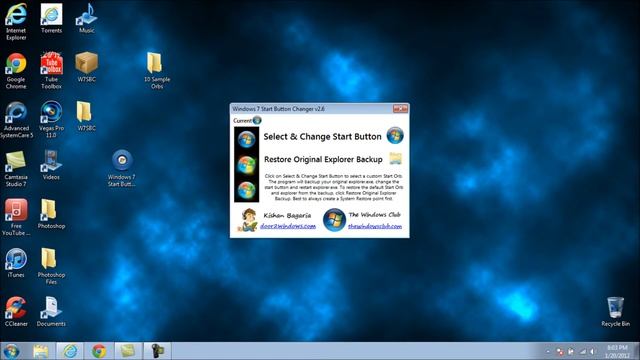Select the Videos desktop shortcut
The image size is (640, 360).
click(x=51, y=165)
